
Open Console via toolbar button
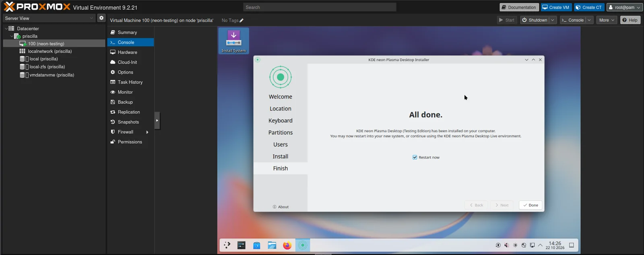pos(572,20)
